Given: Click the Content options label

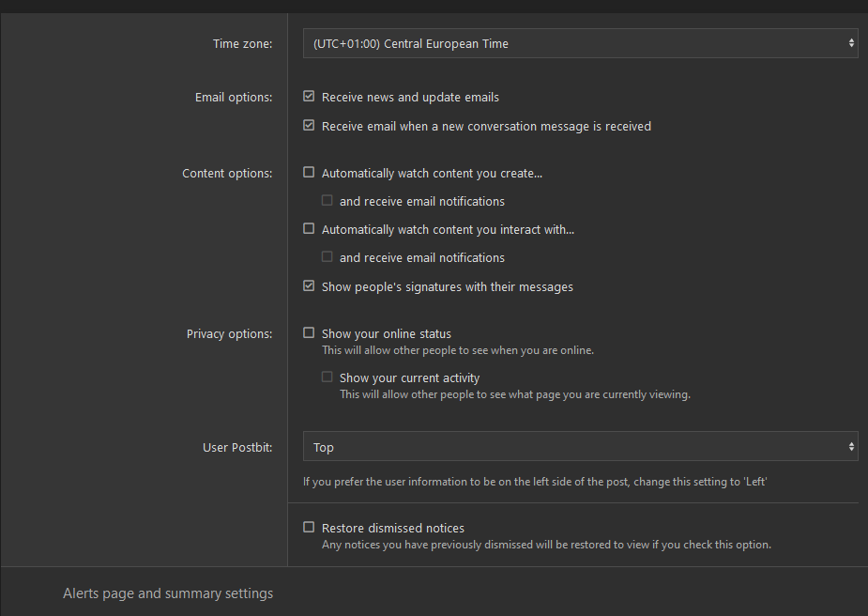Looking at the screenshot, I should 227,174.
